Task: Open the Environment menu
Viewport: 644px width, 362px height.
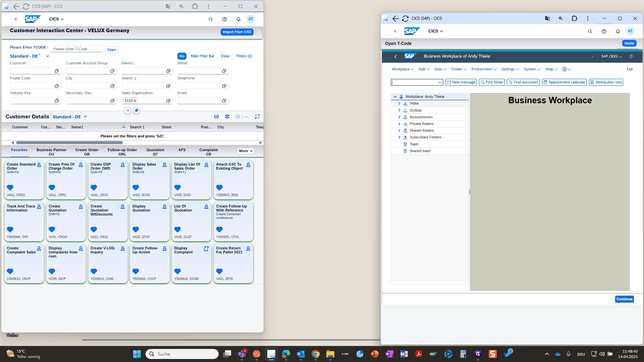Action: 484,69
